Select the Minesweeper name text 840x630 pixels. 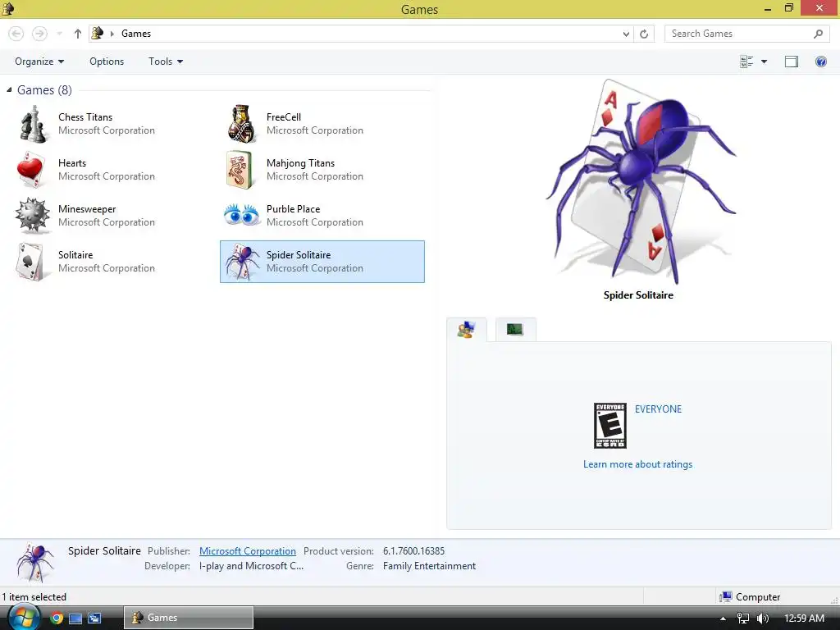click(x=87, y=209)
